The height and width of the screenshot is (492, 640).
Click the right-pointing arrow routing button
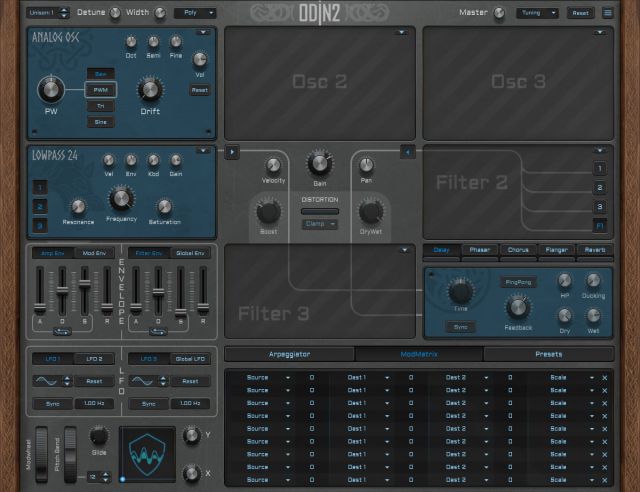[232, 152]
